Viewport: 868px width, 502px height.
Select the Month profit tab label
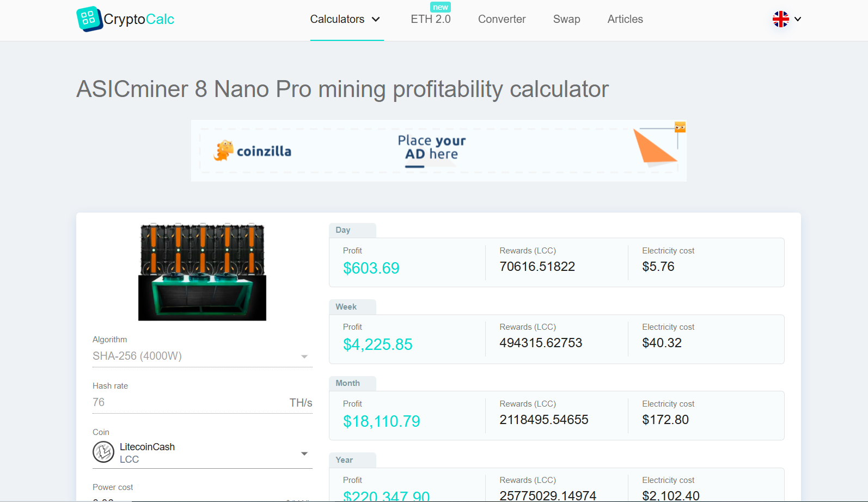[x=347, y=383]
